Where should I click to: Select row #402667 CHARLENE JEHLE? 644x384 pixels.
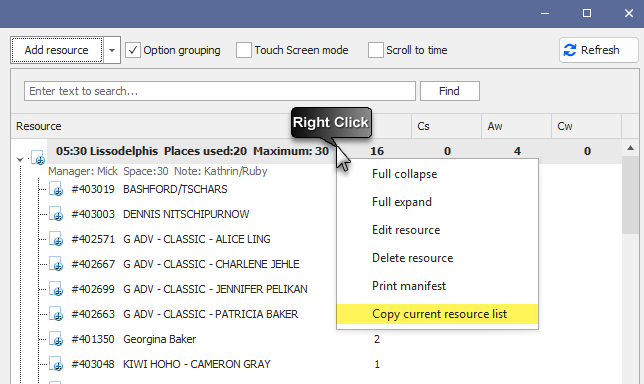(185, 264)
